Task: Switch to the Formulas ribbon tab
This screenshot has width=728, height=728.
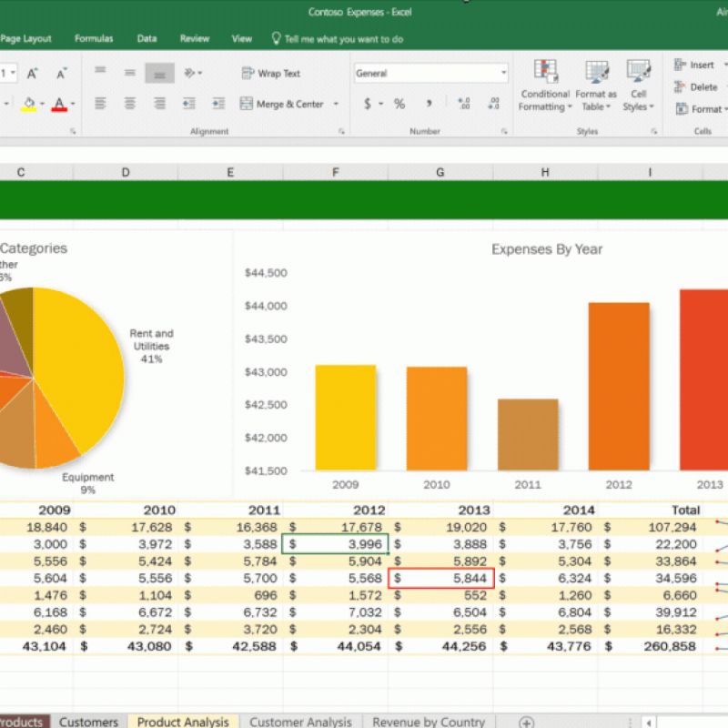Action: (x=94, y=39)
